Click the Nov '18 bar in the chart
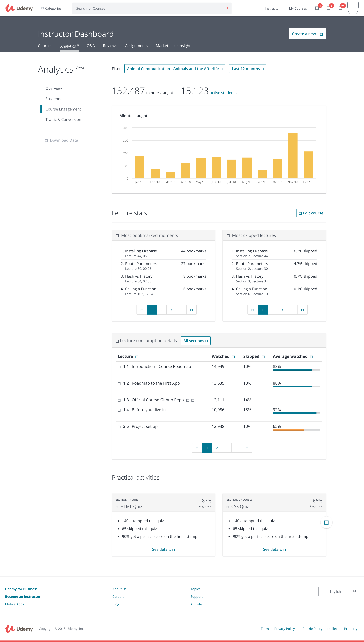The height and width of the screenshot is (642, 364). (x=293, y=156)
